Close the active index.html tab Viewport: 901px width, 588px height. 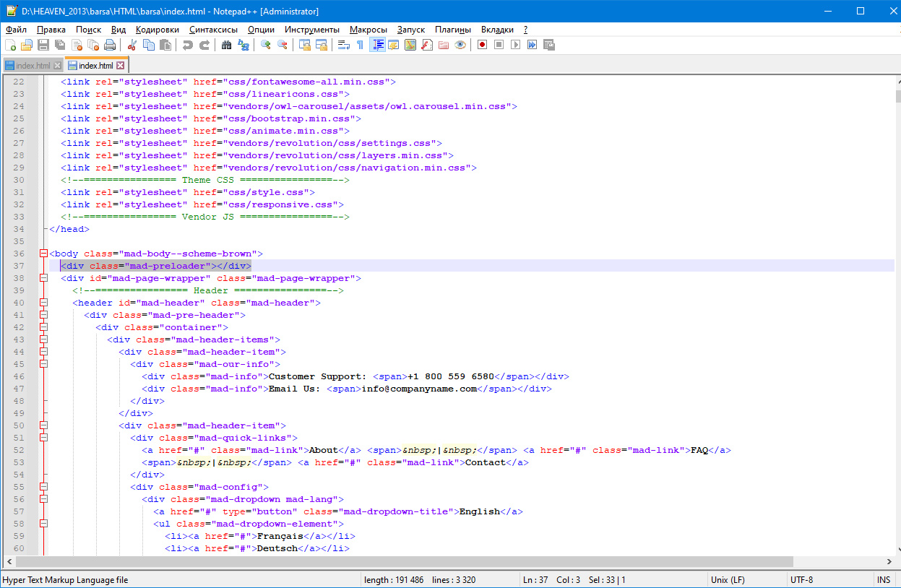coord(121,66)
